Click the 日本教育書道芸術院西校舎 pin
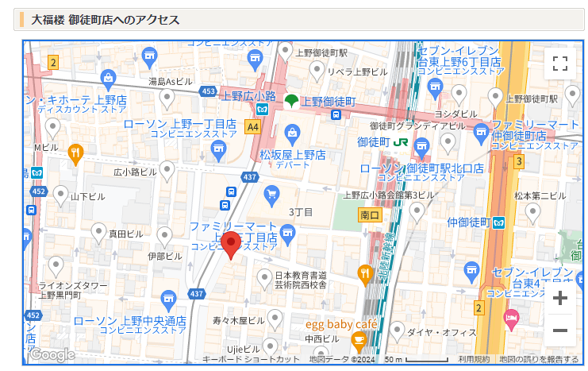This screenshot has width=588, height=371. 264,280
